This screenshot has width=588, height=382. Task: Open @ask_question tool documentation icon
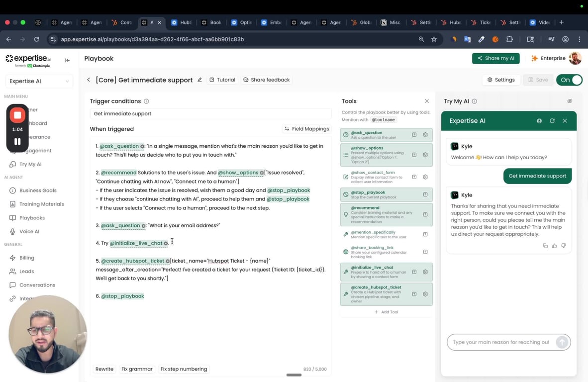pyautogui.click(x=414, y=135)
